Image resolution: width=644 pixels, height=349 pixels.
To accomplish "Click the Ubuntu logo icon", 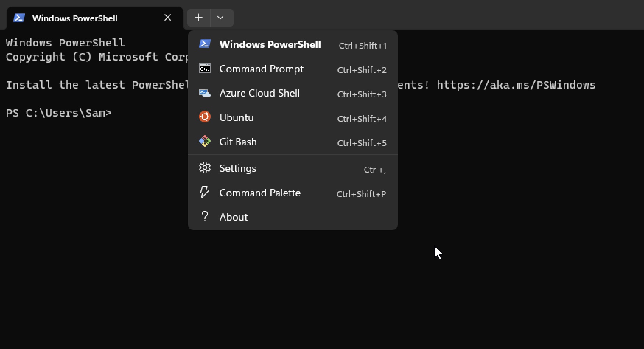I will point(205,117).
